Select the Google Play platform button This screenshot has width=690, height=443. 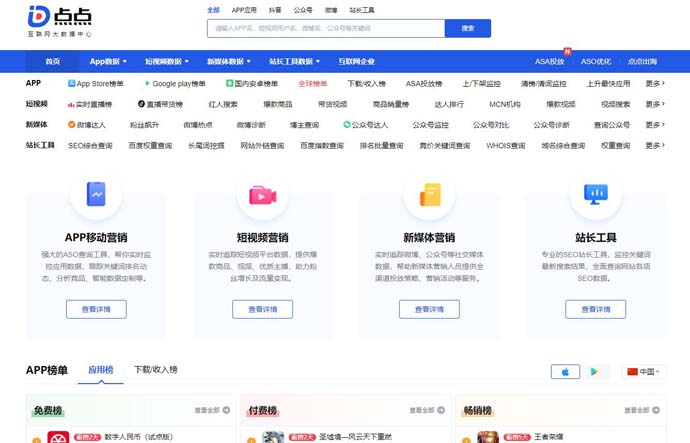[x=595, y=372]
